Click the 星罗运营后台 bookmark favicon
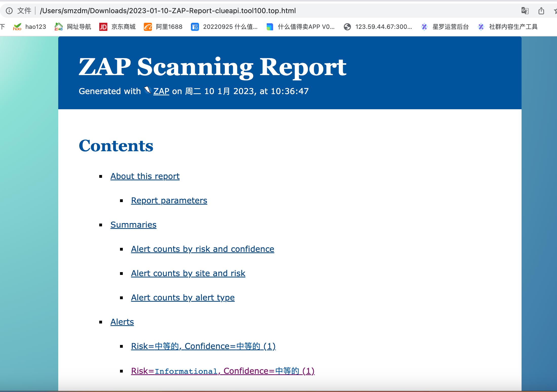 pyautogui.click(x=424, y=27)
